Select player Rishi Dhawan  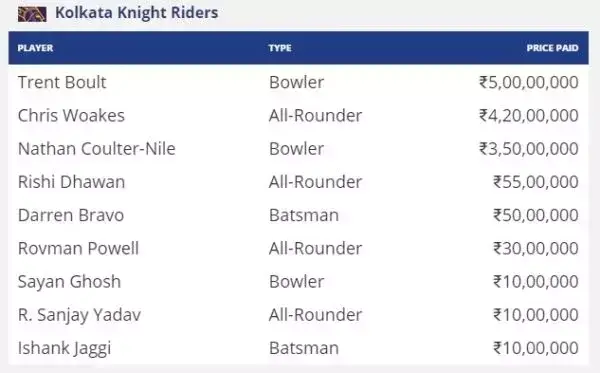71,182
